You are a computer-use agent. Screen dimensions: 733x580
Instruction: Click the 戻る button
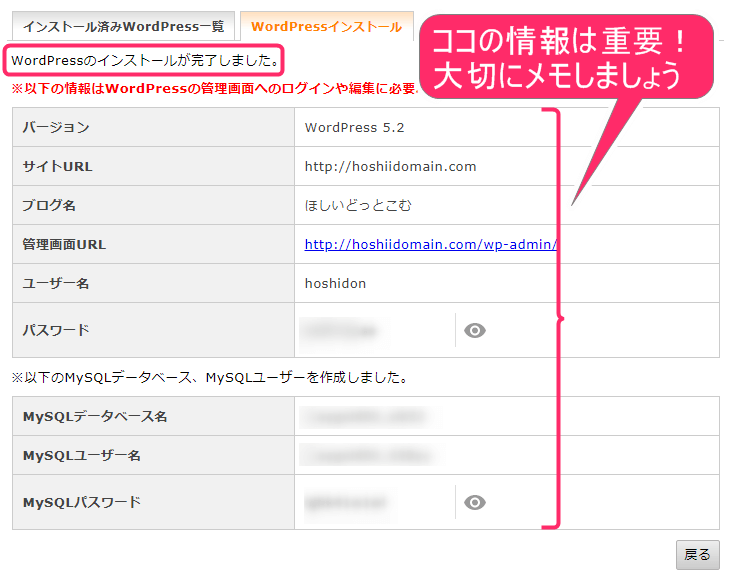(697, 555)
